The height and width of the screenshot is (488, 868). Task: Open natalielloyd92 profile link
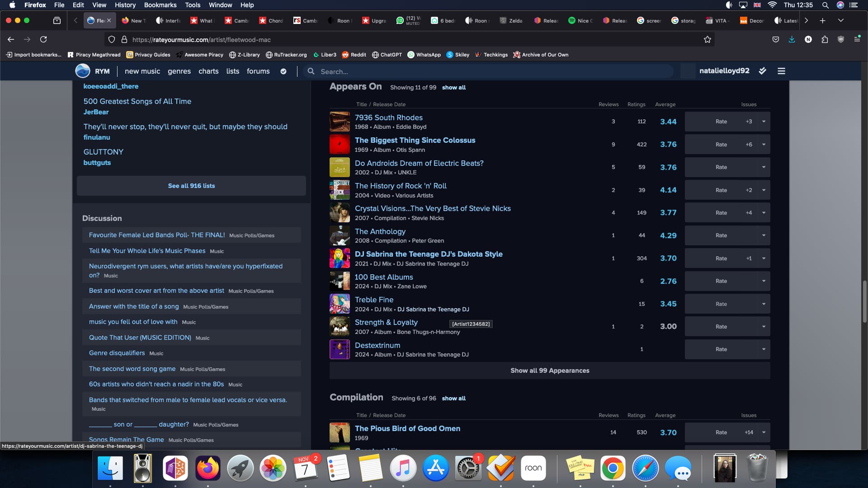[724, 71]
